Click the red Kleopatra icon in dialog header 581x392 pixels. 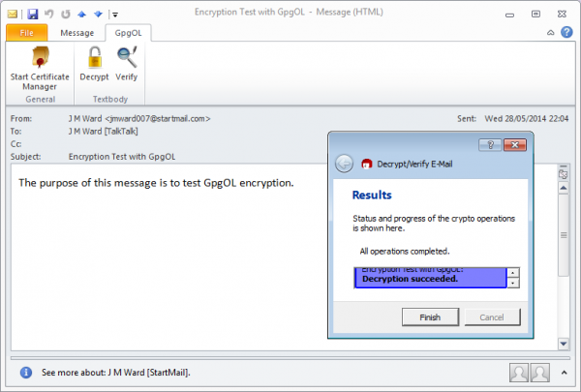[x=366, y=164]
